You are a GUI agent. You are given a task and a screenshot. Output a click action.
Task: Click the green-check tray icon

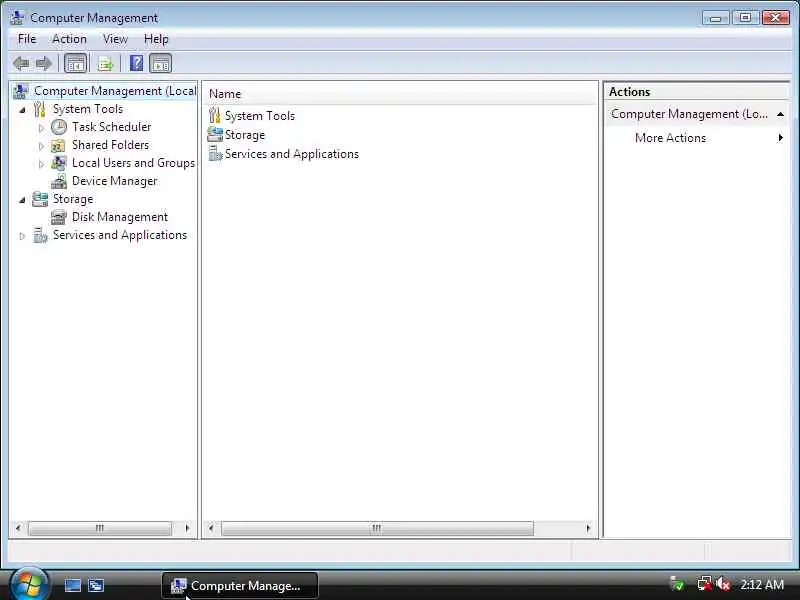point(678,584)
